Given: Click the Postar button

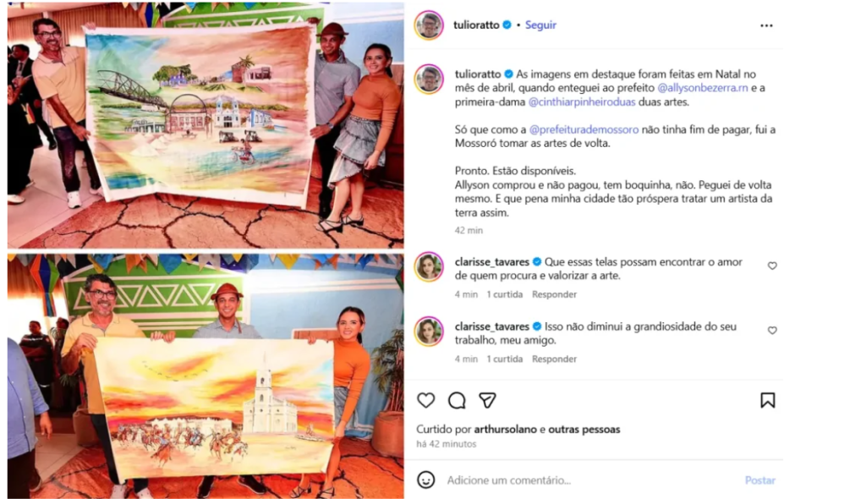Looking at the screenshot, I should click(x=760, y=480).
